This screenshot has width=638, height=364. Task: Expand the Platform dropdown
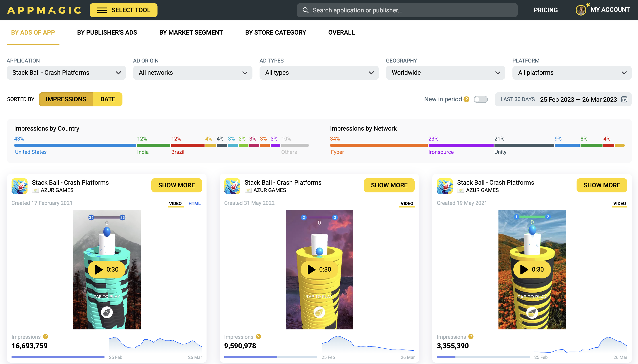pos(572,73)
